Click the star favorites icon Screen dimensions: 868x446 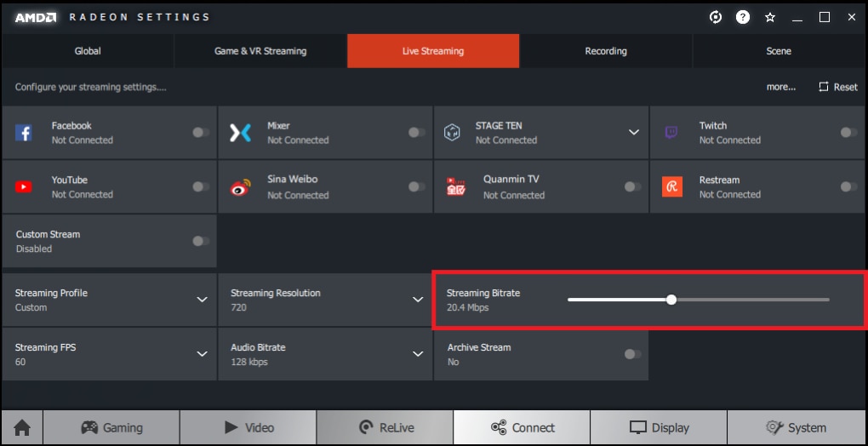click(769, 17)
